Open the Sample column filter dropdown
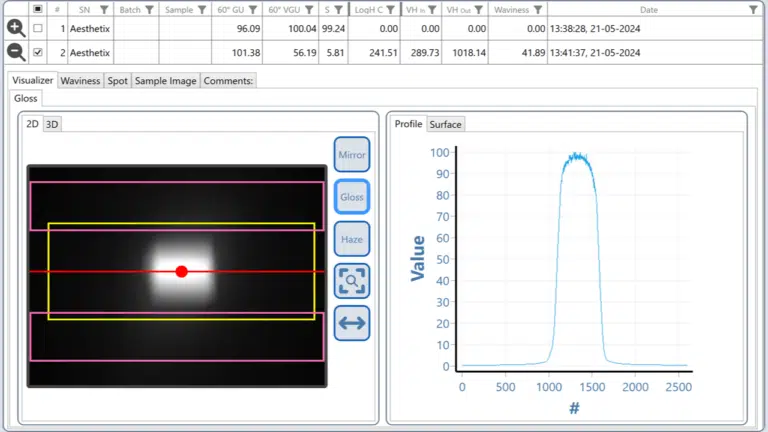This screenshot has width=768, height=432. pos(201,9)
